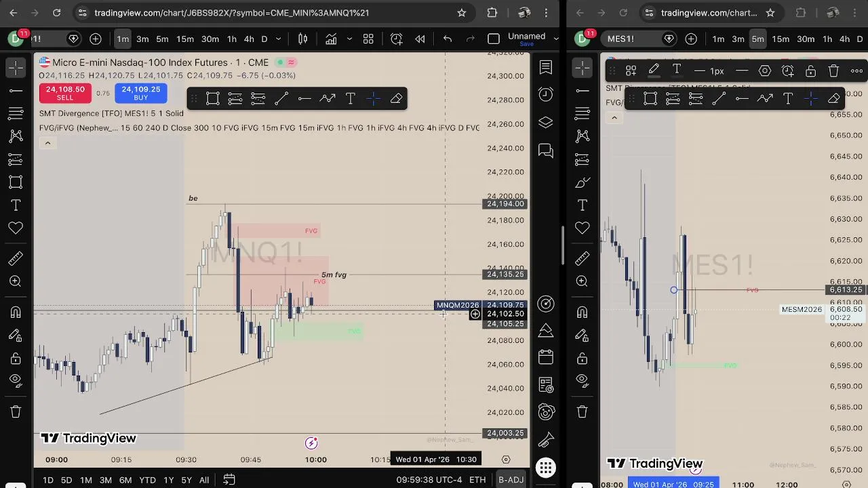Select the horizontal ray tool in left favorites toolbar
The image size is (868, 488).
pyautogui.click(x=304, y=99)
